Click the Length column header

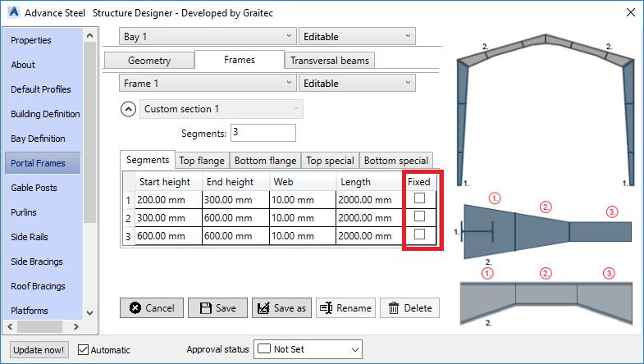coord(369,182)
